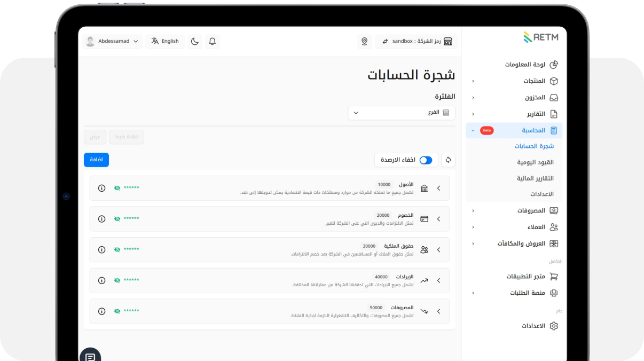Open the chat widget icon at bottom
The height and width of the screenshot is (361, 644).
coord(90,357)
